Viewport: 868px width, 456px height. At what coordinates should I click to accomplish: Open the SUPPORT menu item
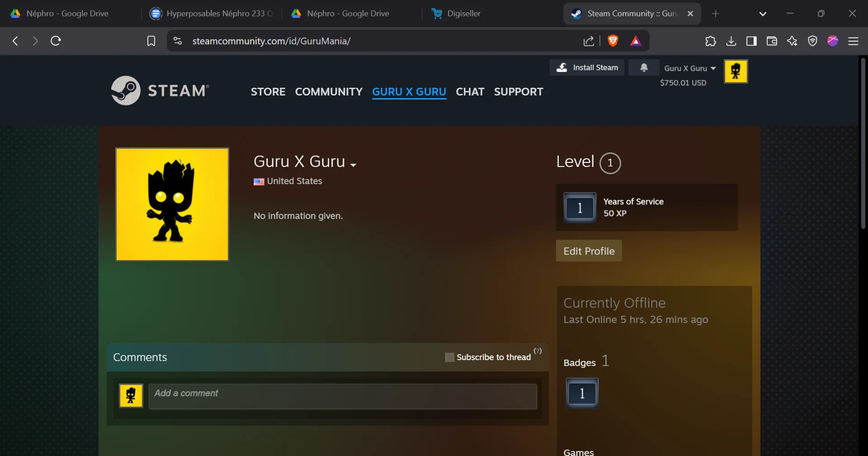coord(519,92)
